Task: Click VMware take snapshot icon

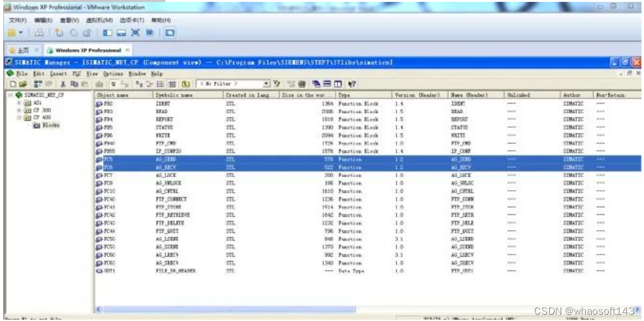Action: pos(59,33)
